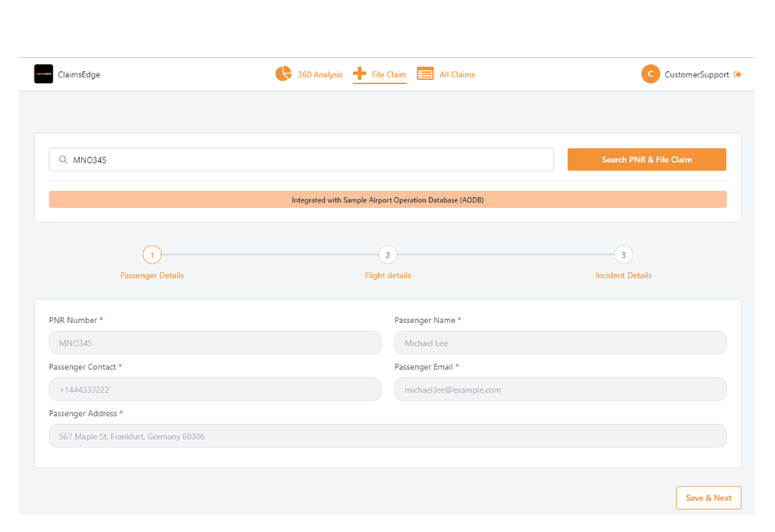
Task: Open the 360 Analysis tab
Action: pyautogui.click(x=319, y=75)
